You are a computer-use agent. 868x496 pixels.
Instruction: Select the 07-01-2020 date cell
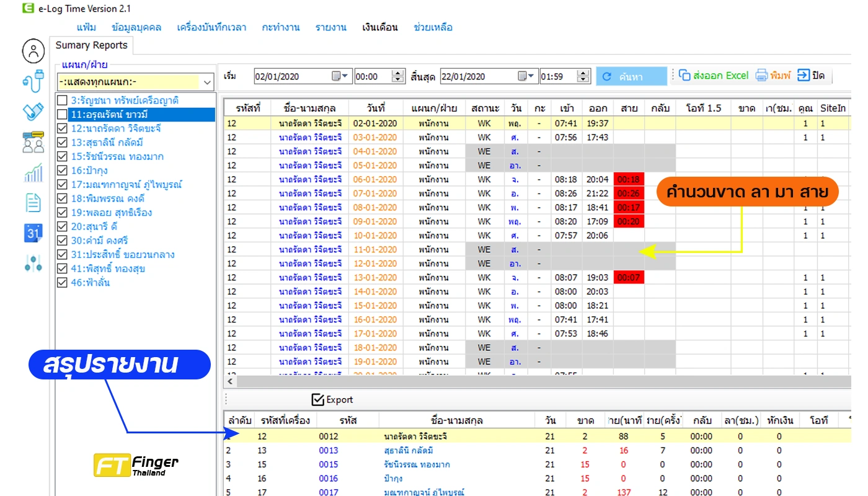click(375, 193)
